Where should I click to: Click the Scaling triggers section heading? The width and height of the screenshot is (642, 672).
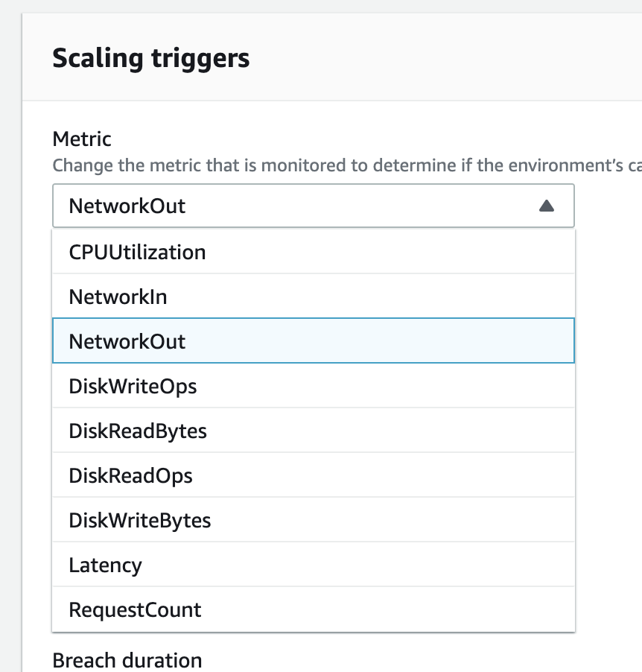point(150,58)
